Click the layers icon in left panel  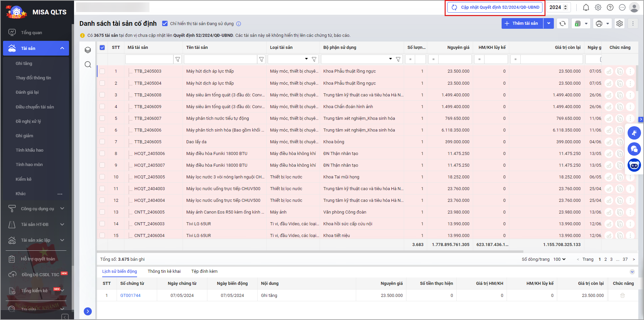pos(88,50)
